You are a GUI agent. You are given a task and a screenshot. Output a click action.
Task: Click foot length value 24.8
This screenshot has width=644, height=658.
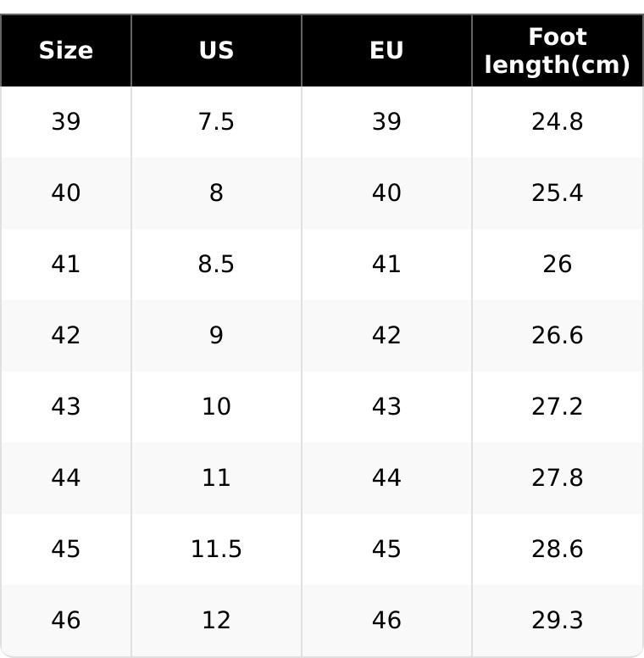557,122
